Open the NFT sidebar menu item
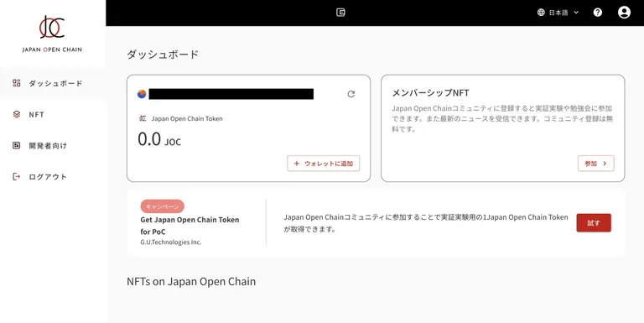The image size is (644, 323). 53,114
